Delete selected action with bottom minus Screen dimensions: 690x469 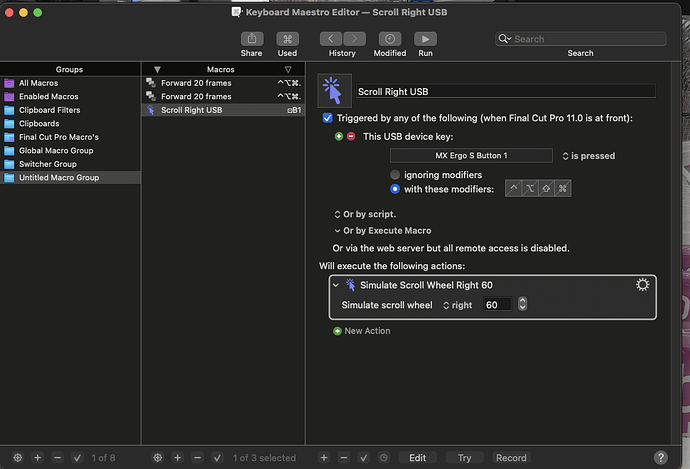click(344, 458)
